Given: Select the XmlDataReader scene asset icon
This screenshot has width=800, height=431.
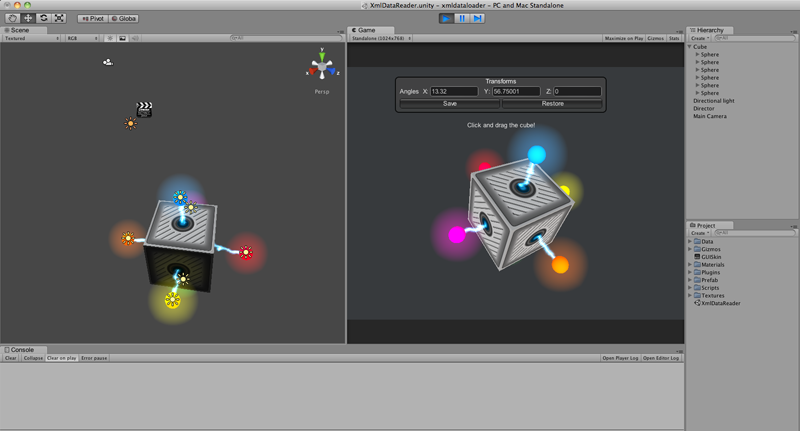Looking at the screenshot, I should [x=697, y=303].
